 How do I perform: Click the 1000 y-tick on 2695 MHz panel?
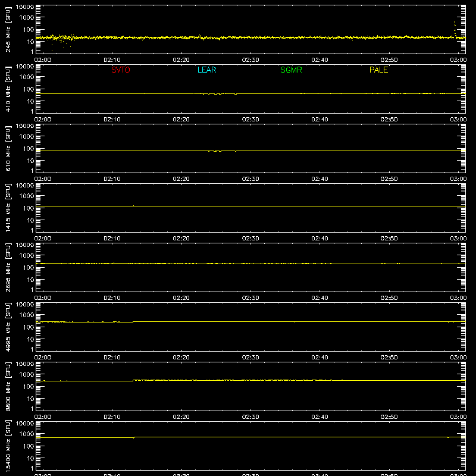(x=27, y=256)
